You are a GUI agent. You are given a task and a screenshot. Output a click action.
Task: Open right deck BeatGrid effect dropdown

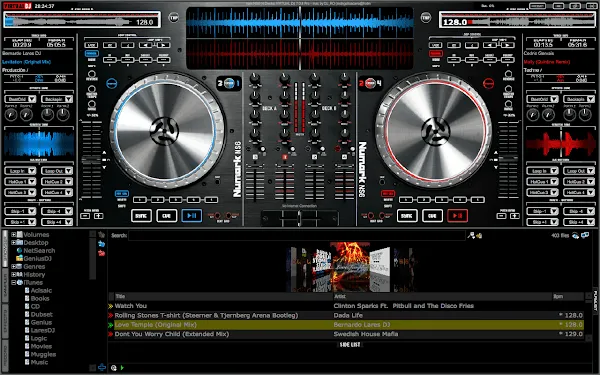[x=542, y=99]
